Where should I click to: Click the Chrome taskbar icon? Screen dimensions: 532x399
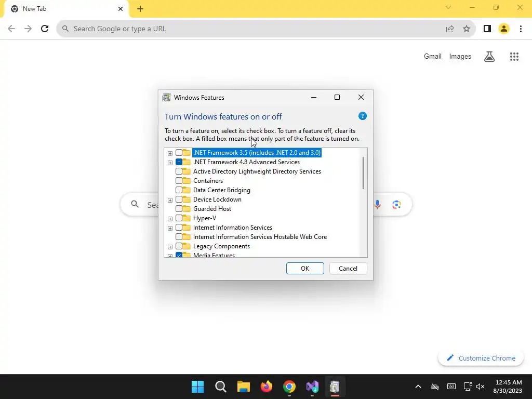tap(289, 387)
